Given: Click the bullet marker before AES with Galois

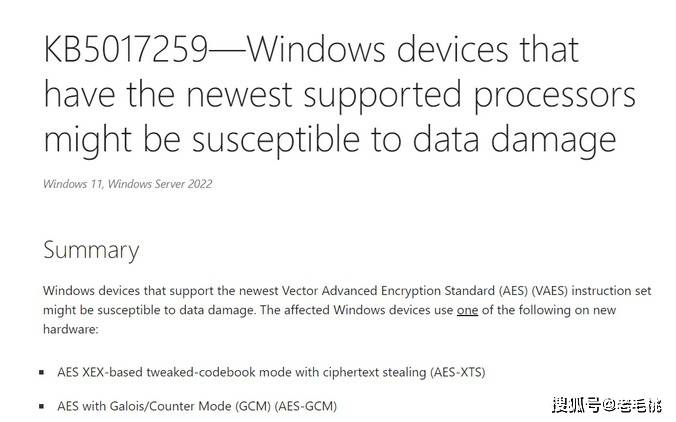Looking at the screenshot, I should pos(41,406).
